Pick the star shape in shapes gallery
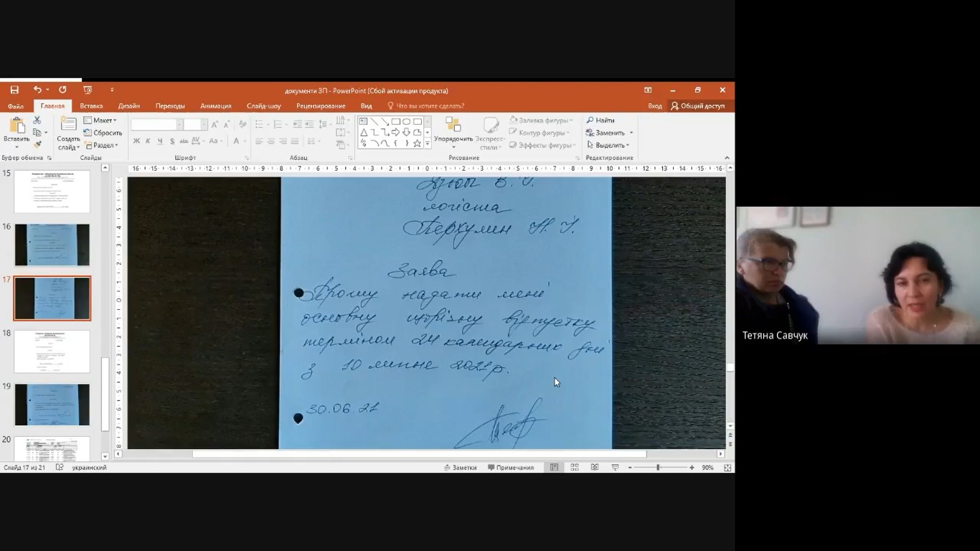The image size is (980, 551). [x=417, y=143]
